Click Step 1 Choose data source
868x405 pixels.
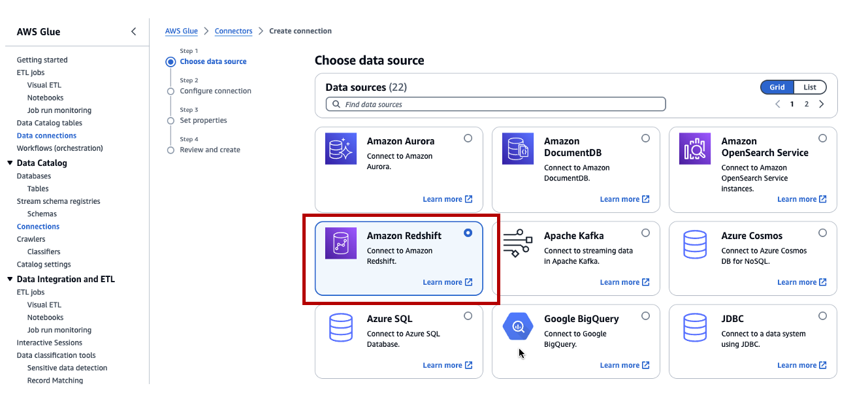213,61
